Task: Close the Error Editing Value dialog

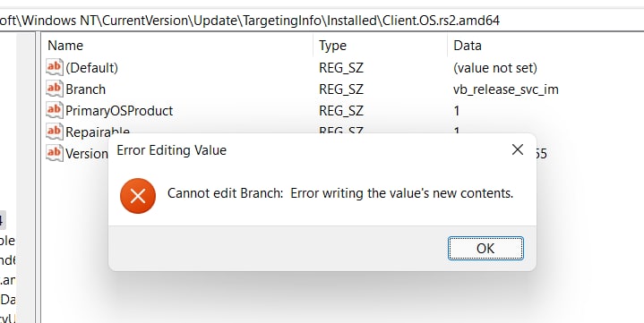Action: pos(518,149)
